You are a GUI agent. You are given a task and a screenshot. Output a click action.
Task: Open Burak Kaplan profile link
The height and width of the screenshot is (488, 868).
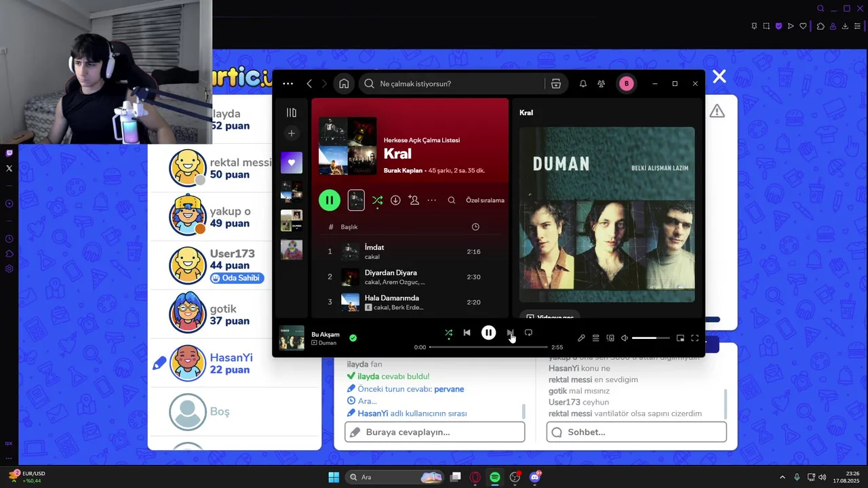(x=403, y=171)
